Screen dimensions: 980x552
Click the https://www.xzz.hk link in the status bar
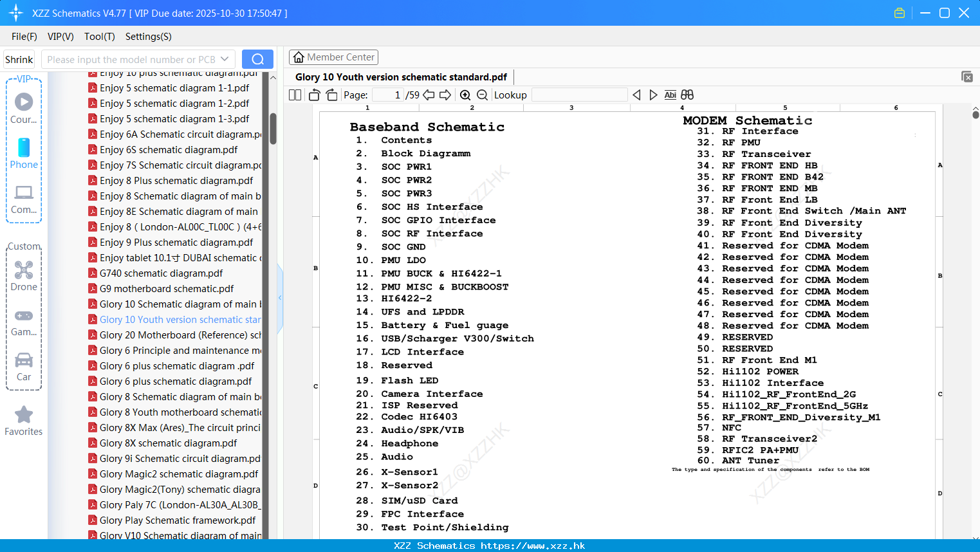click(x=533, y=546)
